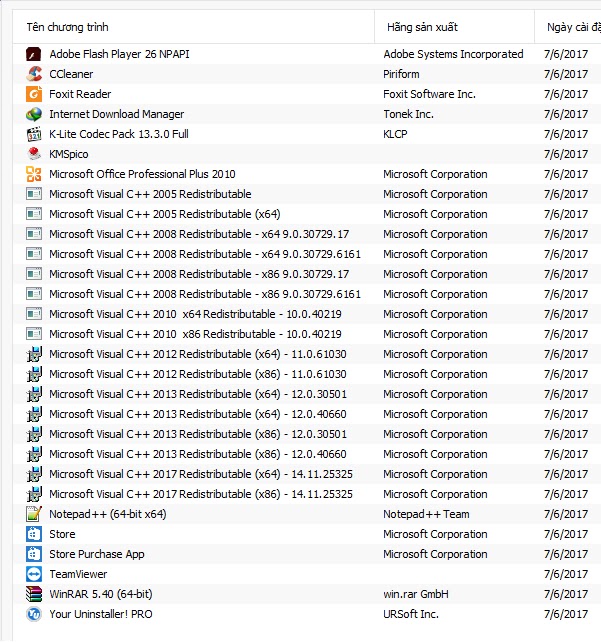Click Microsoft Corporation publisher in the Store row

[435, 534]
